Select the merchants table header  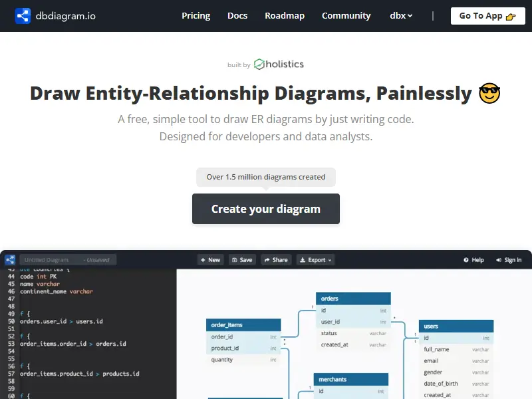(351, 379)
